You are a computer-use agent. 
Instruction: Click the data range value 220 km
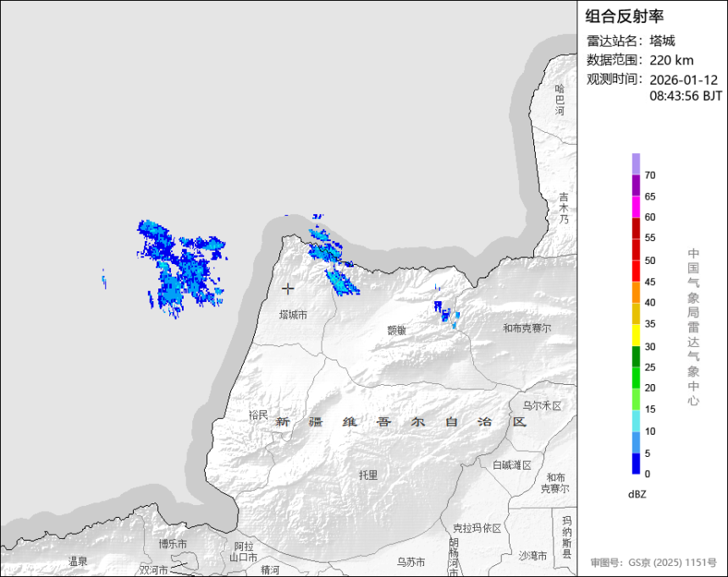click(x=671, y=60)
